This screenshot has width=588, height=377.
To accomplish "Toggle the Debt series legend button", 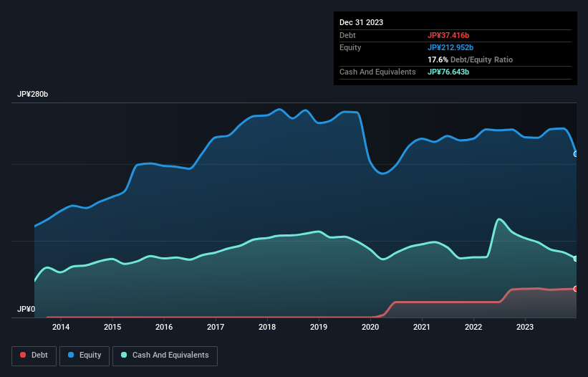I will coord(34,355).
